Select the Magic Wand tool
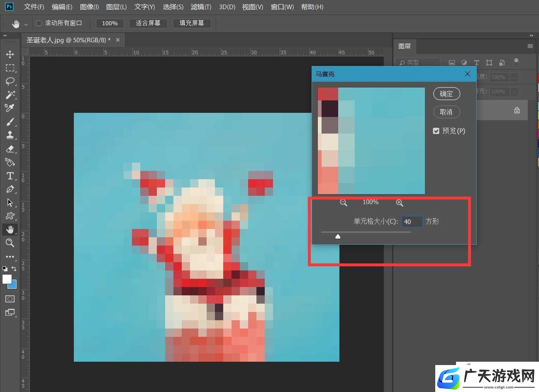 pyautogui.click(x=10, y=95)
